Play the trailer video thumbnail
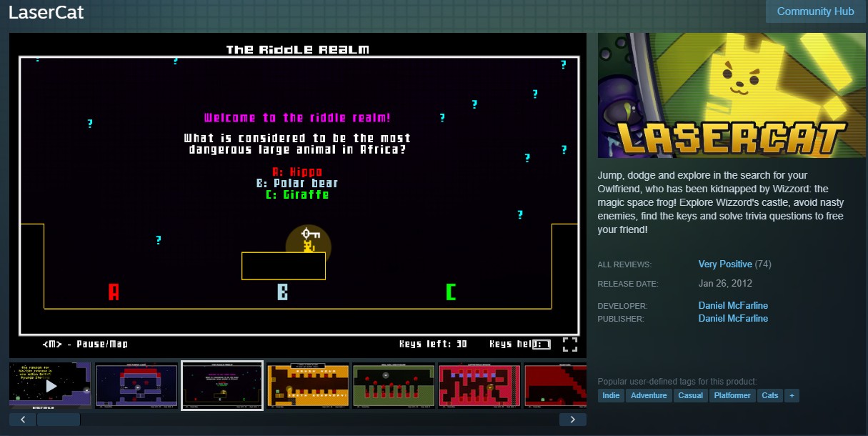Image resolution: width=868 pixels, height=436 pixels. [50, 386]
